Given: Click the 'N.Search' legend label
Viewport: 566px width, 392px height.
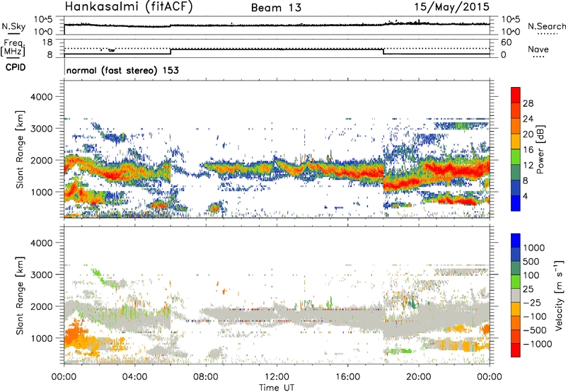Looking at the screenshot, I should click(547, 26).
